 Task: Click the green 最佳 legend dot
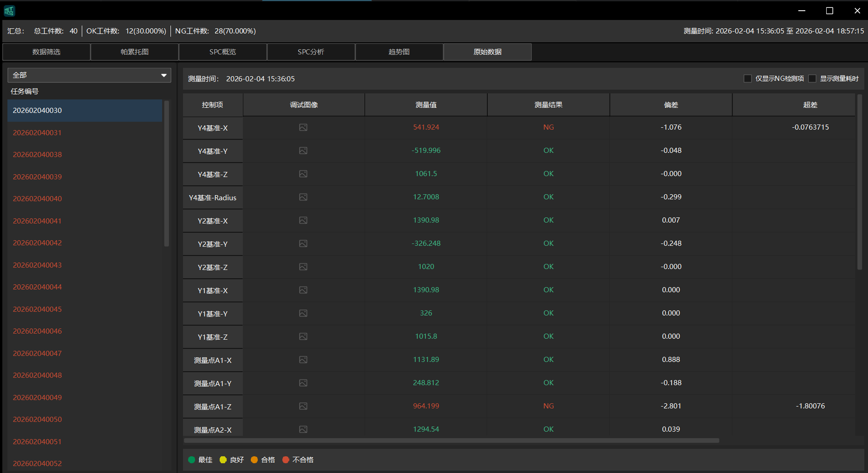[x=192, y=460]
